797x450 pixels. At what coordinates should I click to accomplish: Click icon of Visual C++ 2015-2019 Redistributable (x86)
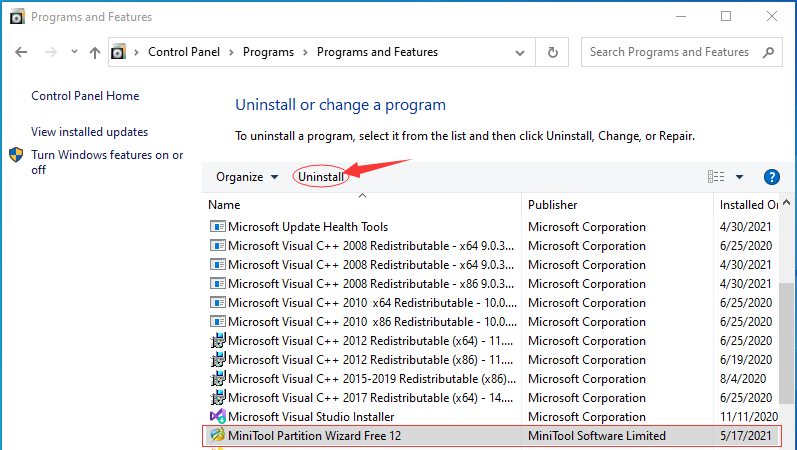[x=218, y=378]
